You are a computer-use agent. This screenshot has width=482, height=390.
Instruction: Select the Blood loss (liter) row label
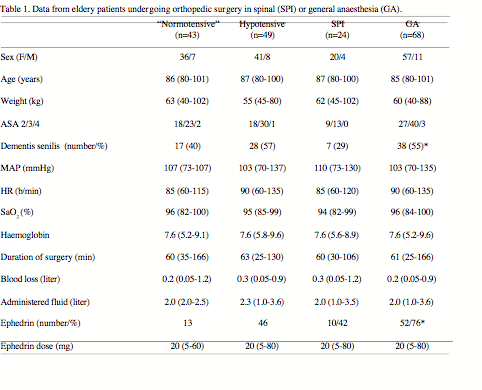tap(30, 279)
